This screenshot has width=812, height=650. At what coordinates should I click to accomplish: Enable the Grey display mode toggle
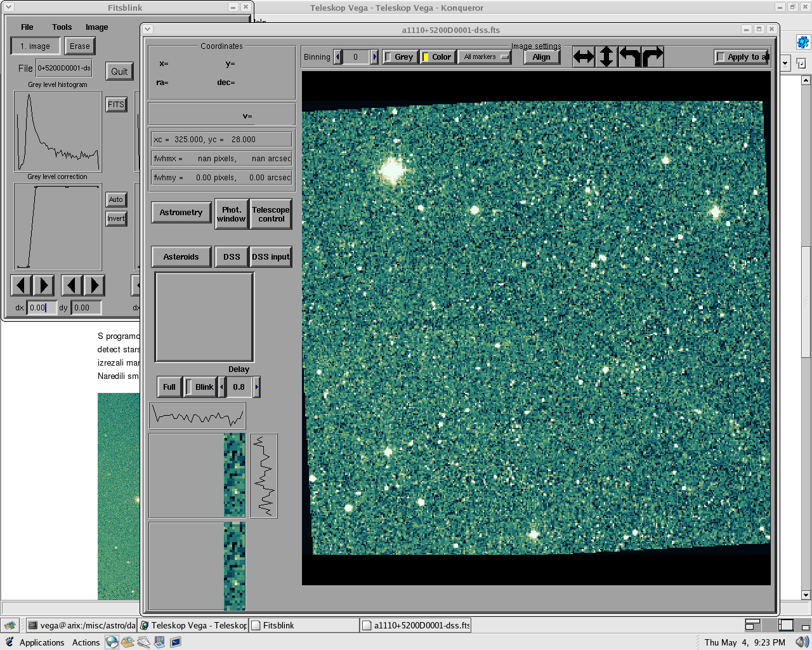[x=400, y=56]
